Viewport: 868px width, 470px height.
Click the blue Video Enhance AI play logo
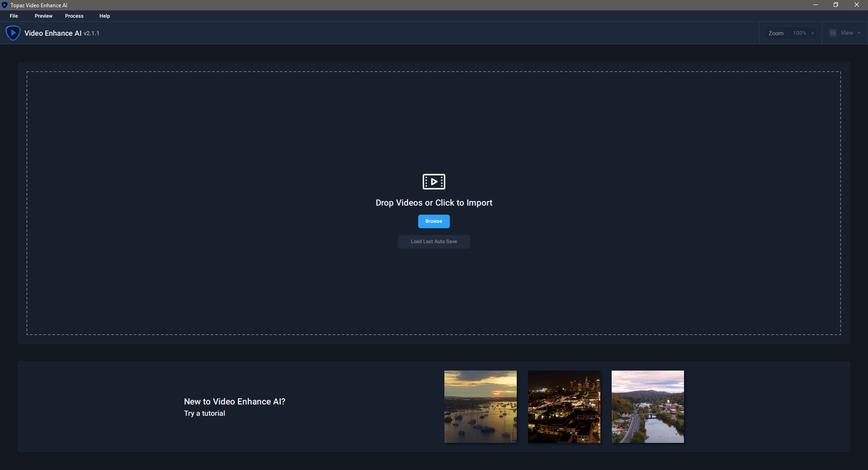coord(13,33)
